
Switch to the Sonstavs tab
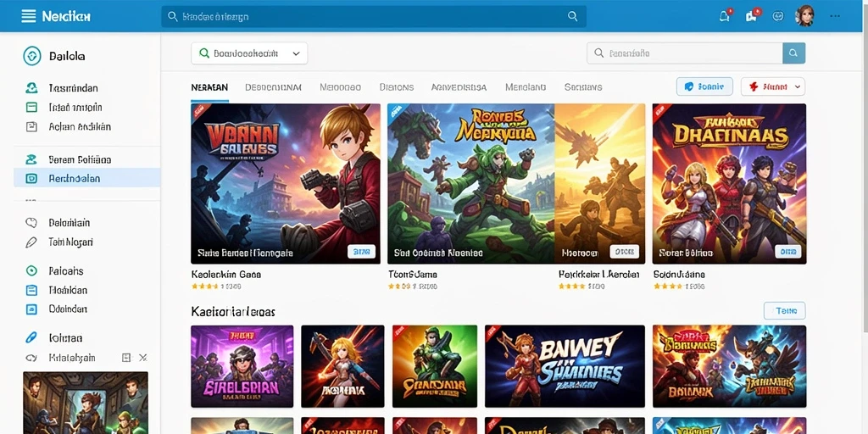click(583, 87)
